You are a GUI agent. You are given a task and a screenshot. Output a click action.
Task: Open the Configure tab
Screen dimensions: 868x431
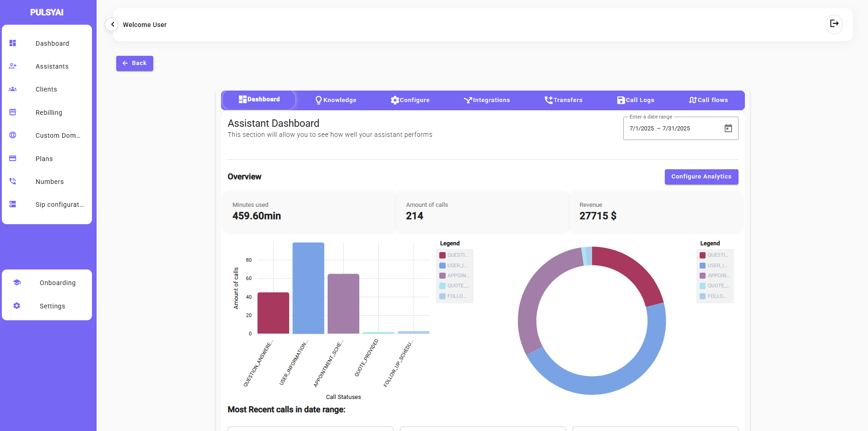click(x=410, y=100)
